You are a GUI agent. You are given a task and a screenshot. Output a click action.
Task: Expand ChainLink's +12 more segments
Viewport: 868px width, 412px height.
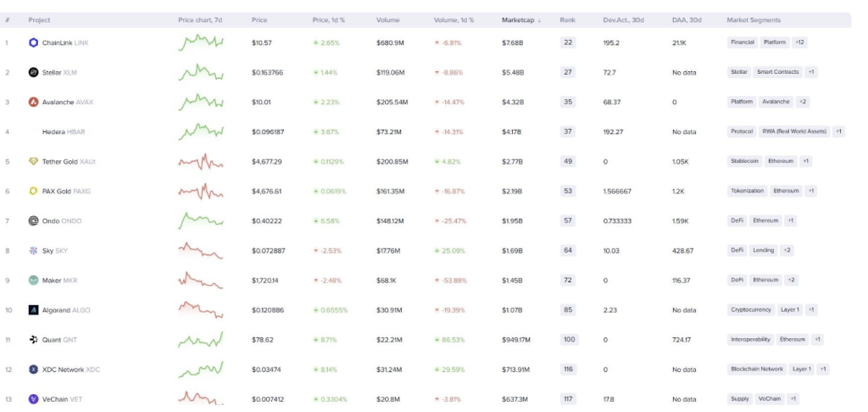(799, 42)
